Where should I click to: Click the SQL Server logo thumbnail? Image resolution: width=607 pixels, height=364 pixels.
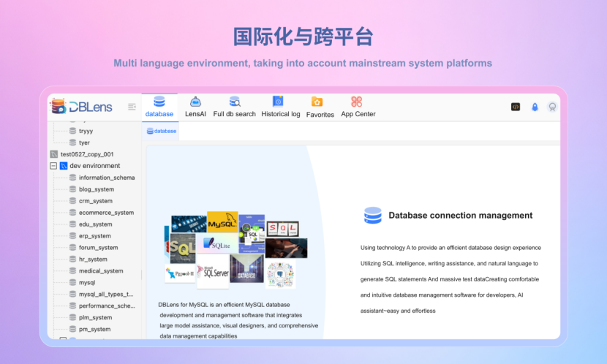pos(213,273)
